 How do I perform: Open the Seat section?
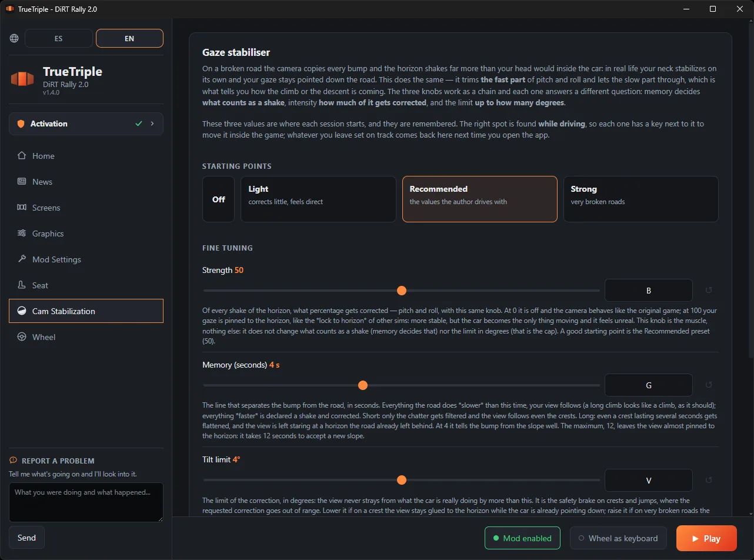pyautogui.click(x=86, y=285)
